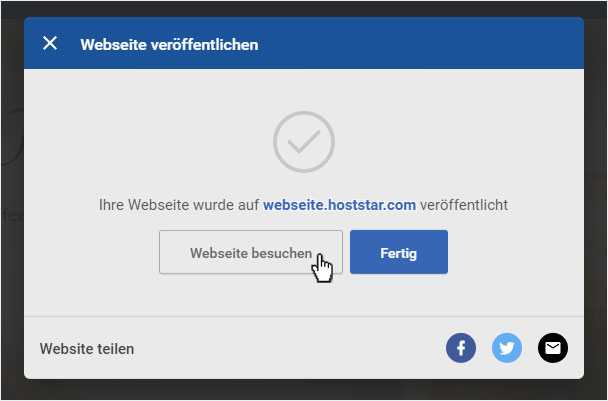Click the 'Ihre Webseite wurde auf' text
Screen dimensions: 608x401
click(x=179, y=205)
